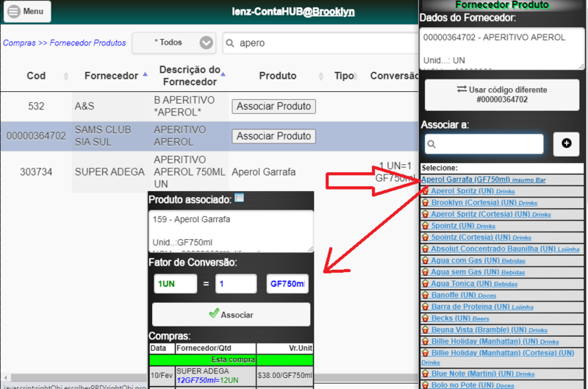Click the icon beside Agua com Gas

click(426, 260)
